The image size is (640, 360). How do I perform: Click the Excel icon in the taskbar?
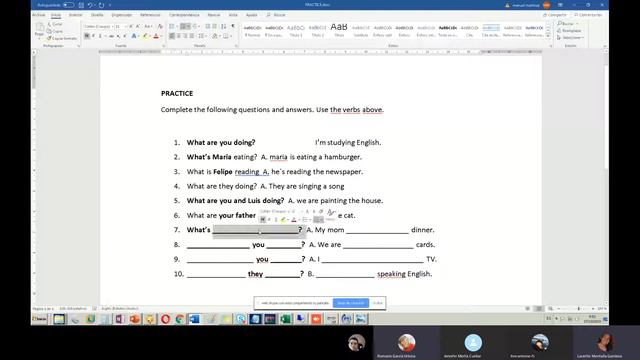pyautogui.click(x=285, y=319)
